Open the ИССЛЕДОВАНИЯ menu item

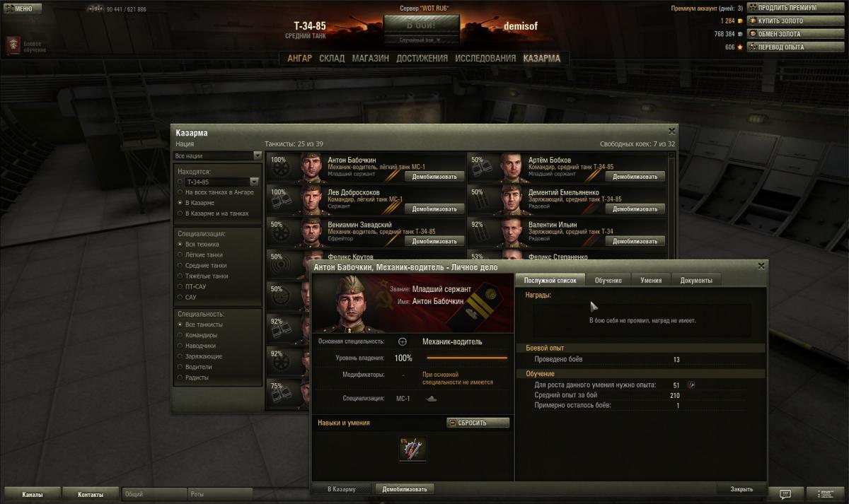485,59
